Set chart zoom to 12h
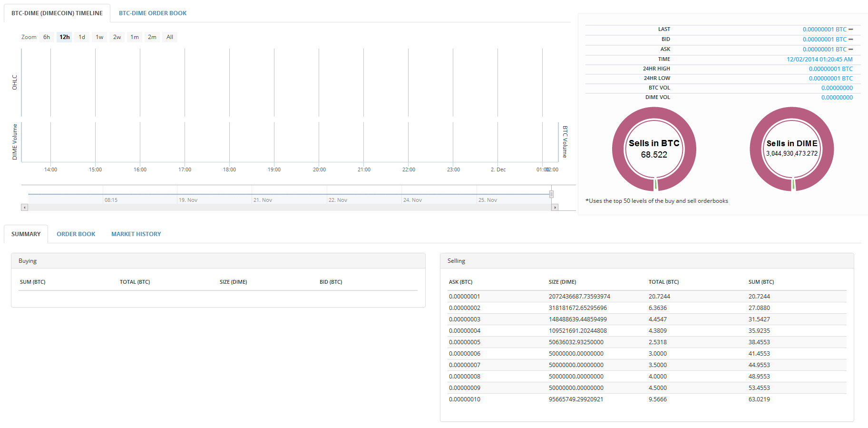The image size is (868, 428). (x=65, y=37)
